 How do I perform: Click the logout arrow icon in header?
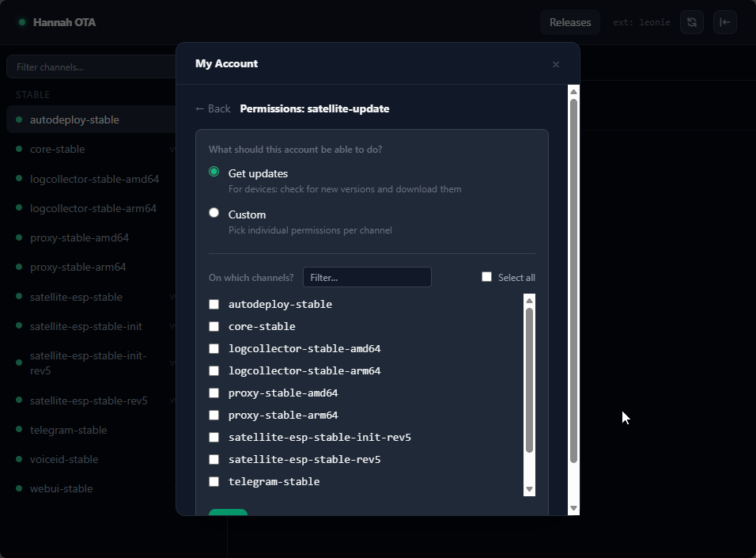click(724, 22)
